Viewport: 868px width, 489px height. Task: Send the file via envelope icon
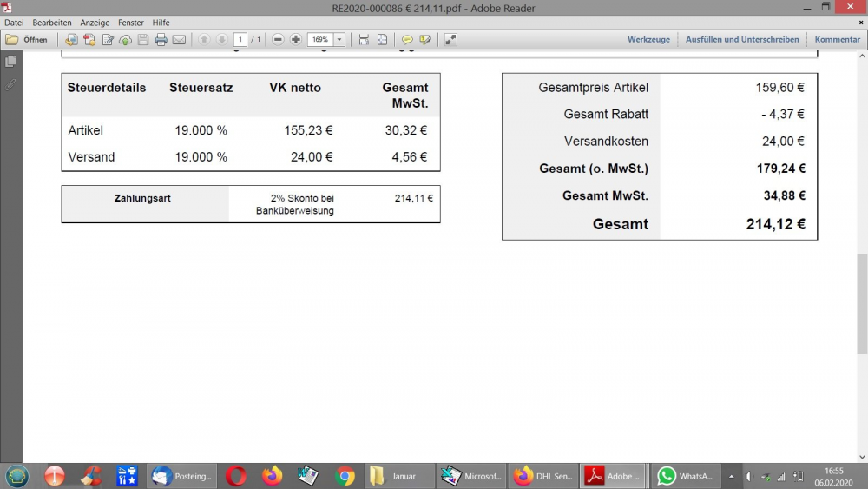click(179, 39)
